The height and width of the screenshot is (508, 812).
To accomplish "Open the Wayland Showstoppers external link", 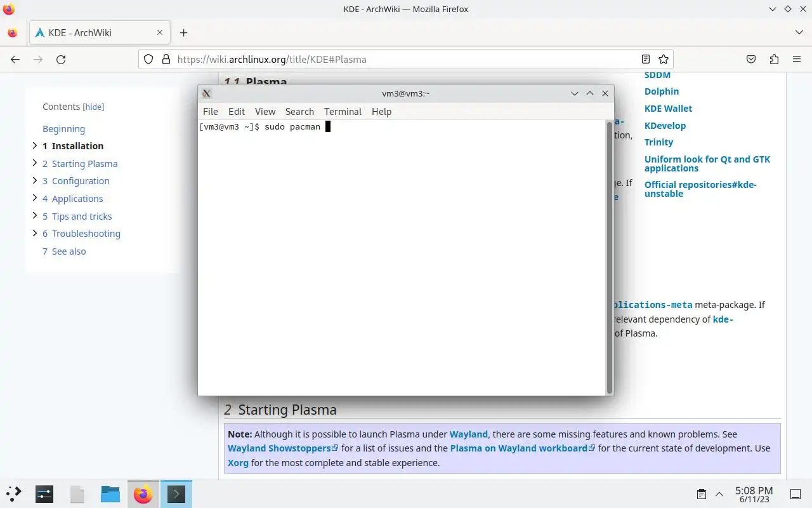I will 283,448.
